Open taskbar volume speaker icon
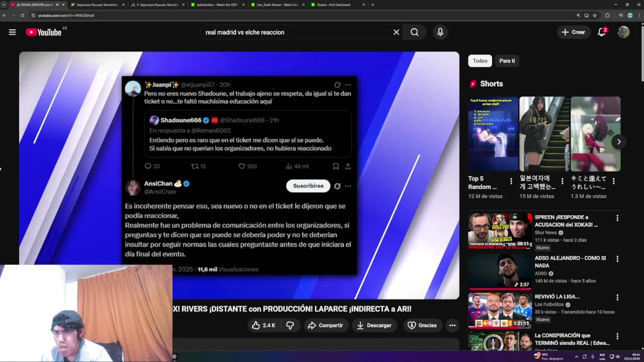Viewport: 644px width, 362px height. click(618, 357)
